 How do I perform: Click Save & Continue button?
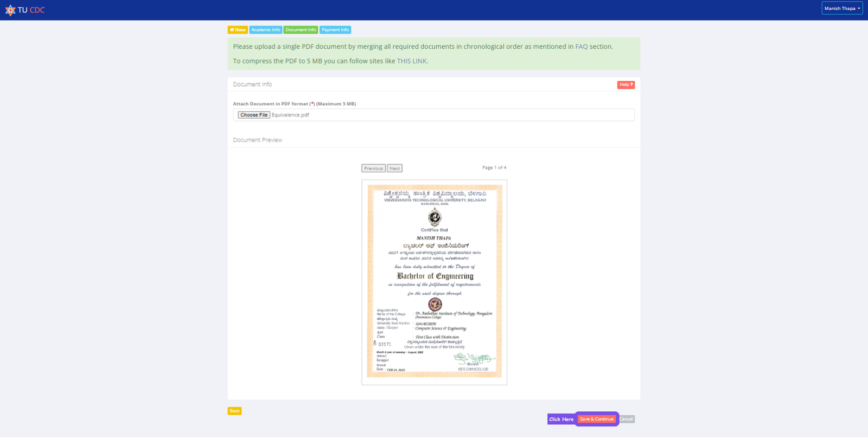597,419
